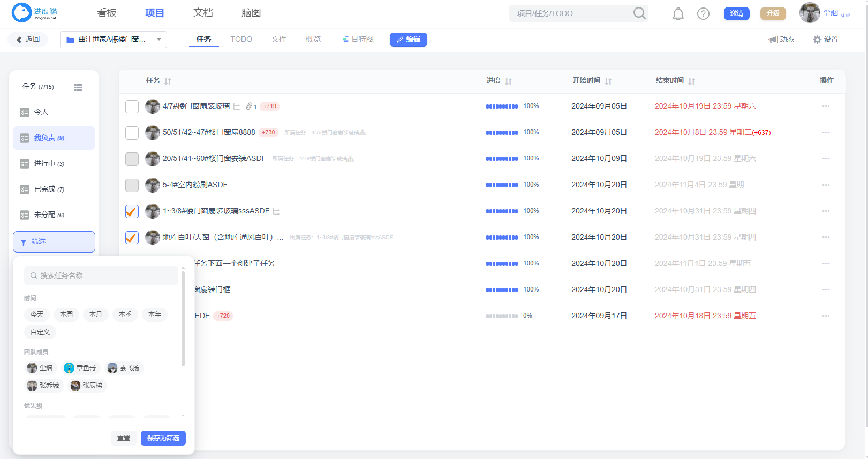The image size is (868, 459).
Task: Click the 保存为筛选 button
Action: [x=163, y=438]
